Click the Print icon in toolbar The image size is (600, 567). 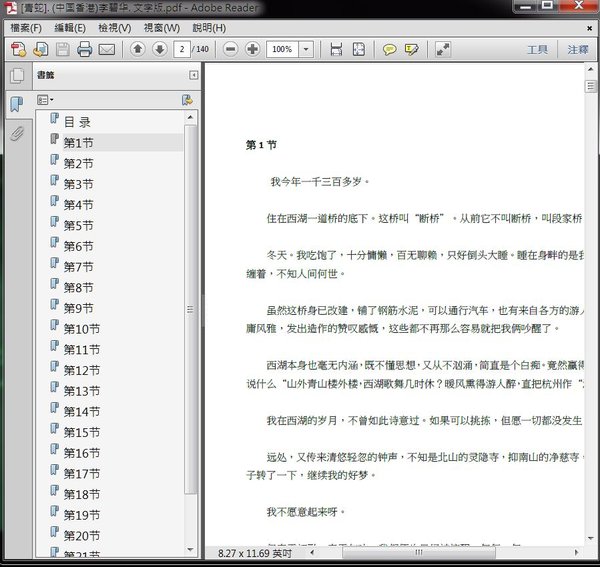coord(84,49)
